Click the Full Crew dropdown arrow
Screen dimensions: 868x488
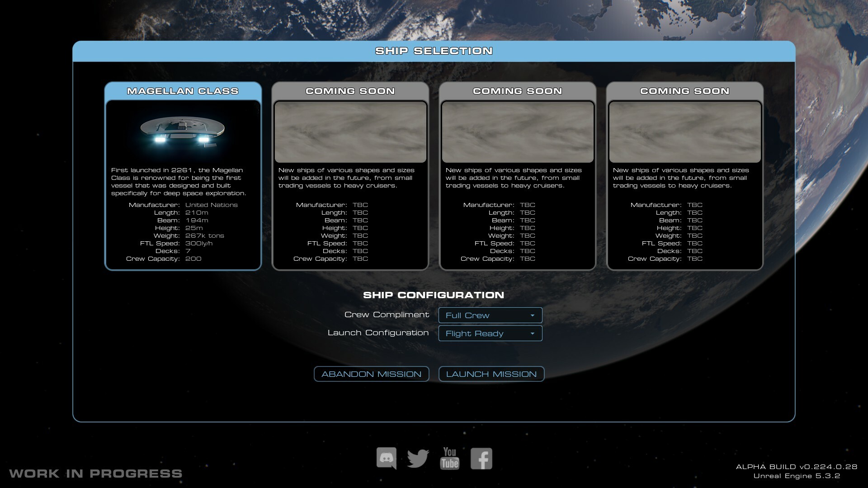point(532,315)
